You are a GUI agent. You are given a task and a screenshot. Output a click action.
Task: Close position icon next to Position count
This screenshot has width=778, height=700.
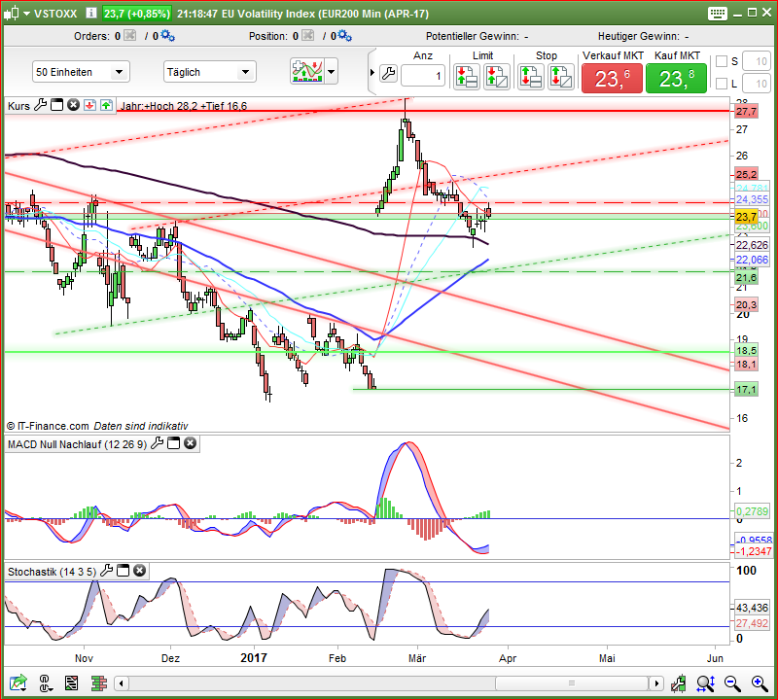pos(307,36)
